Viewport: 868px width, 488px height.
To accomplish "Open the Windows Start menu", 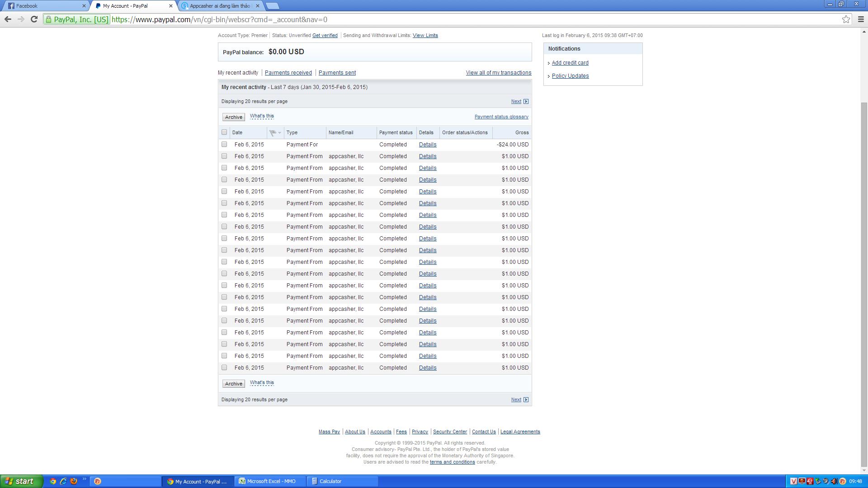I will click(21, 481).
